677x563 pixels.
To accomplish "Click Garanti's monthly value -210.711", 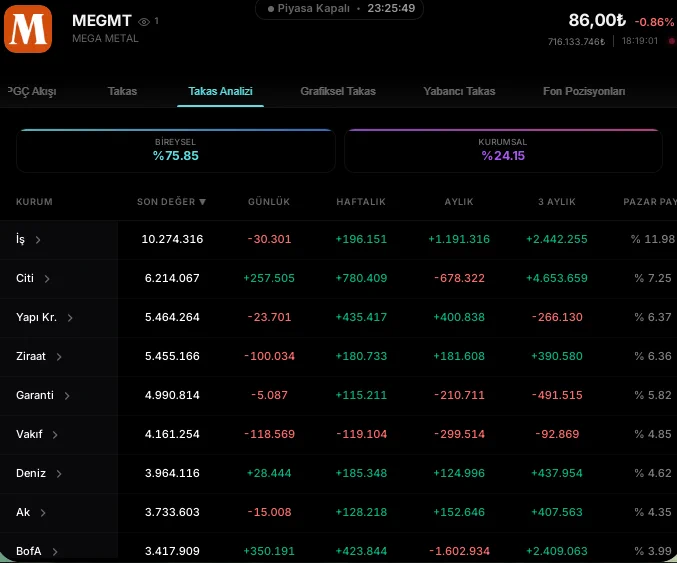I will coord(459,395).
